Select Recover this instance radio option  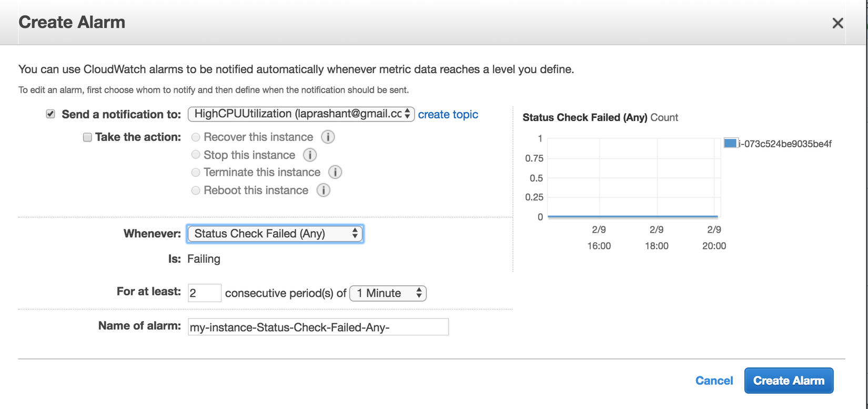pos(196,137)
